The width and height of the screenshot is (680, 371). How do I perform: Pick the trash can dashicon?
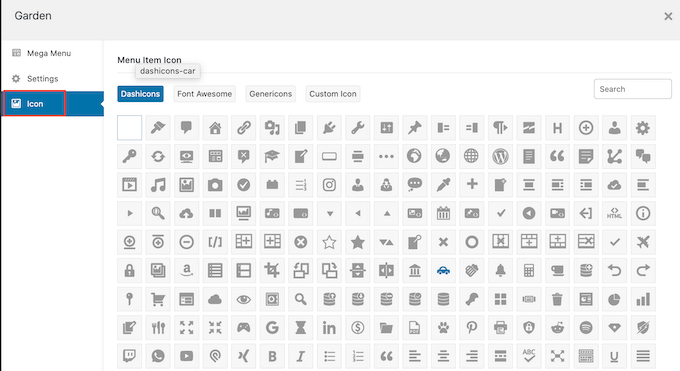[x=557, y=299]
